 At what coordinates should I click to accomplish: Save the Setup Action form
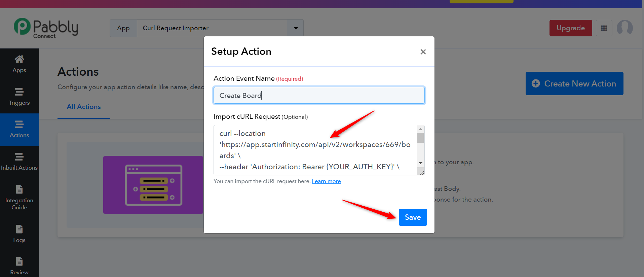413,217
